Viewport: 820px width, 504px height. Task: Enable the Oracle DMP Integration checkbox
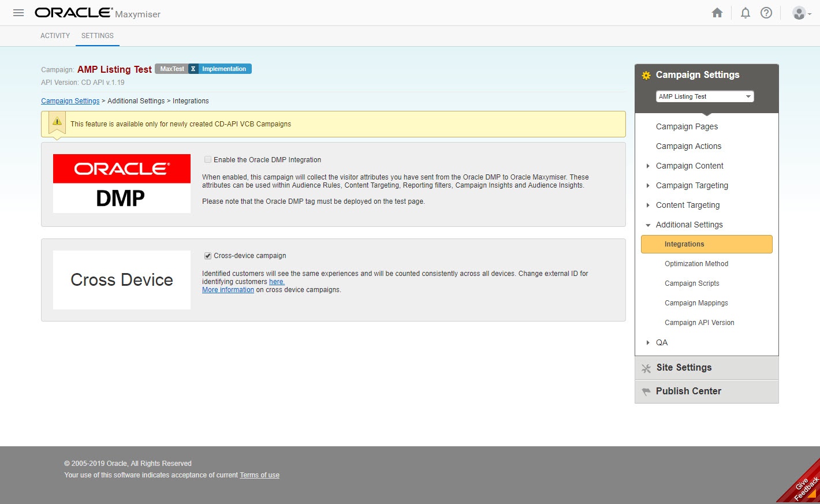[208, 159]
